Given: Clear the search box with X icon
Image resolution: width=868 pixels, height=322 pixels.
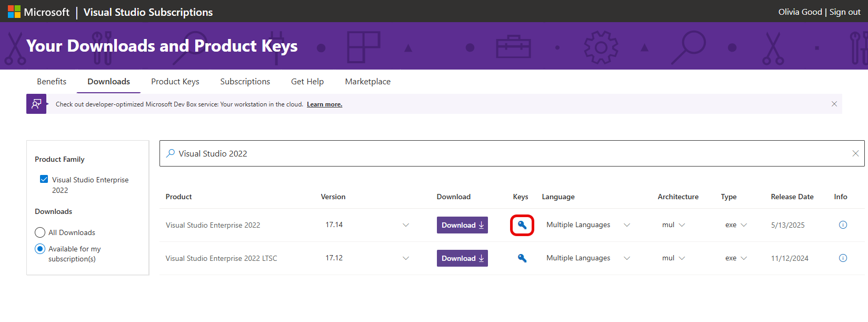Looking at the screenshot, I should [855, 153].
